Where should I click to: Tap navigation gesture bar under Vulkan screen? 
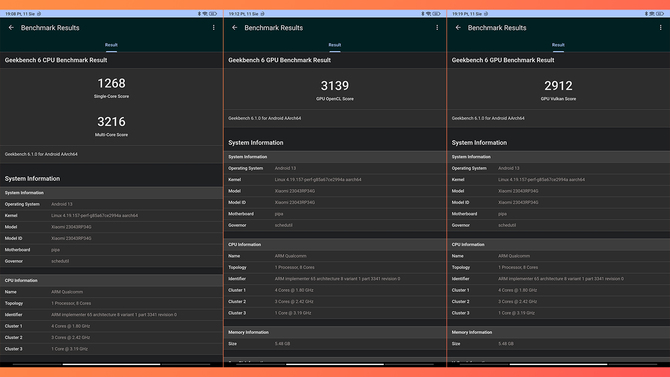pyautogui.click(x=558, y=364)
